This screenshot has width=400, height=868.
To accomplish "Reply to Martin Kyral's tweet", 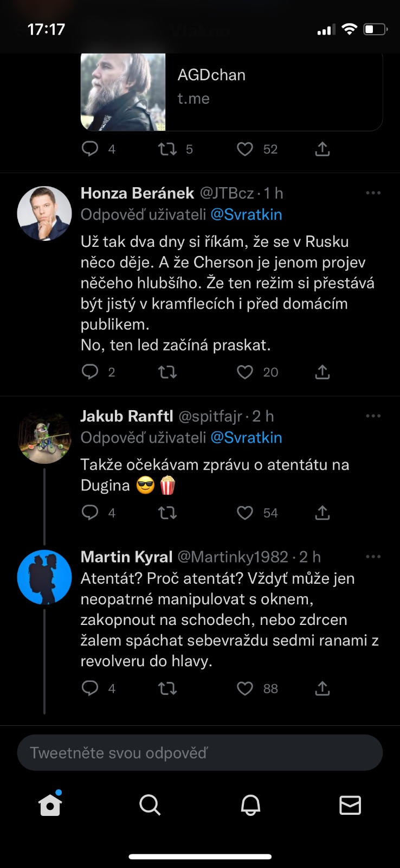I will pyautogui.click(x=90, y=688).
